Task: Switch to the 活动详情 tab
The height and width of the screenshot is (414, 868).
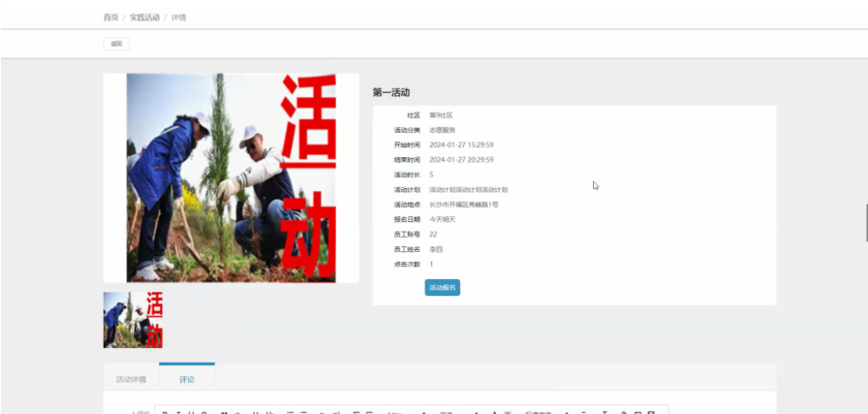Action: coord(131,380)
